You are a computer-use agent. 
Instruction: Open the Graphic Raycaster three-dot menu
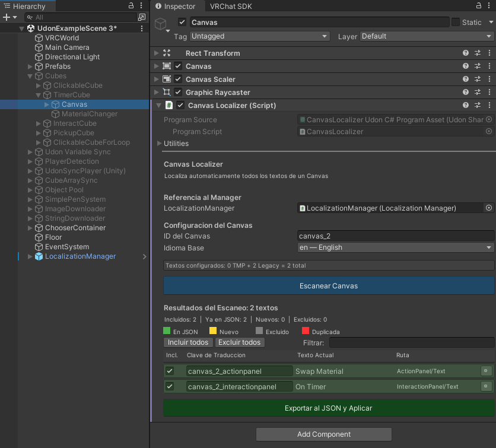tap(488, 92)
